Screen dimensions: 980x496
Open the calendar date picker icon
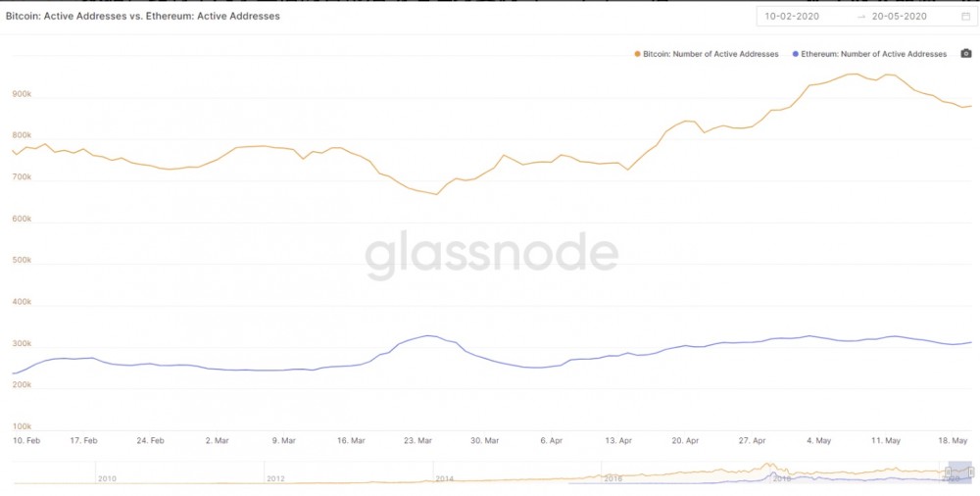coord(965,17)
